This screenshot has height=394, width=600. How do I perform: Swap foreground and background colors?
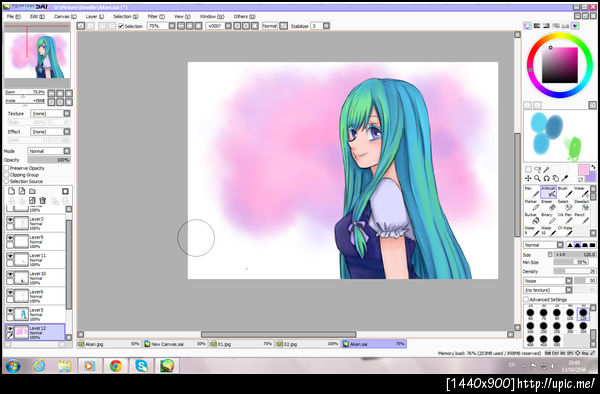coord(593,167)
